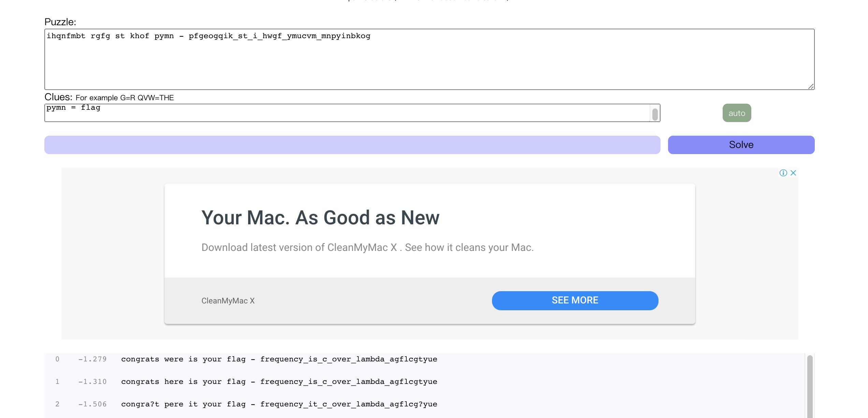This screenshot has width=868, height=418.
Task: Close the CleanMyMac advertisement
Action: 793,173
